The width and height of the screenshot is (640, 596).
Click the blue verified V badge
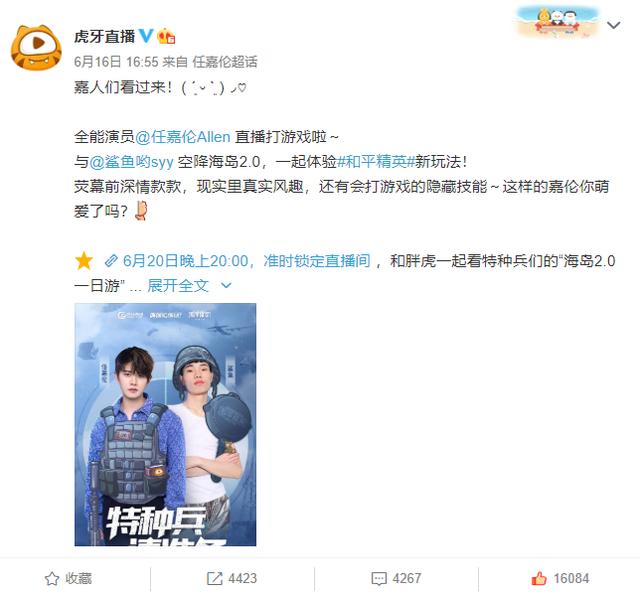146,36
